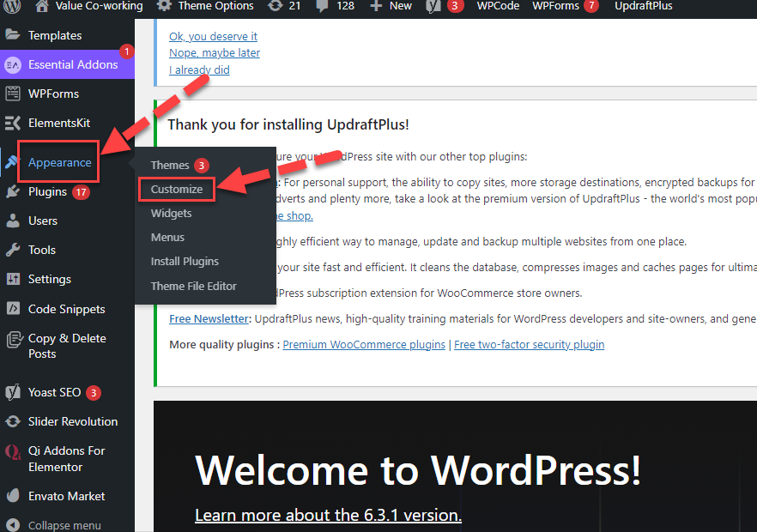Click the red 3 badge beside Themes
This screenshot has height=532, width=757.
pyautogui.click(x=202, y=165)
